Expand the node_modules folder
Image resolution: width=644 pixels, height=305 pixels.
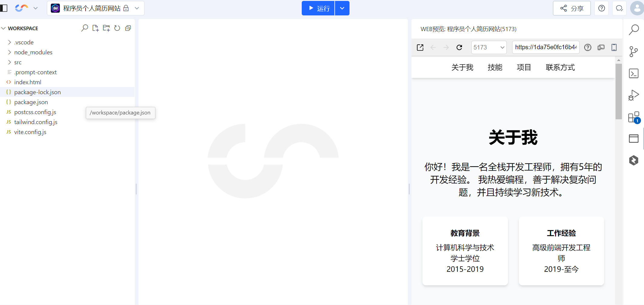point(33,52)
